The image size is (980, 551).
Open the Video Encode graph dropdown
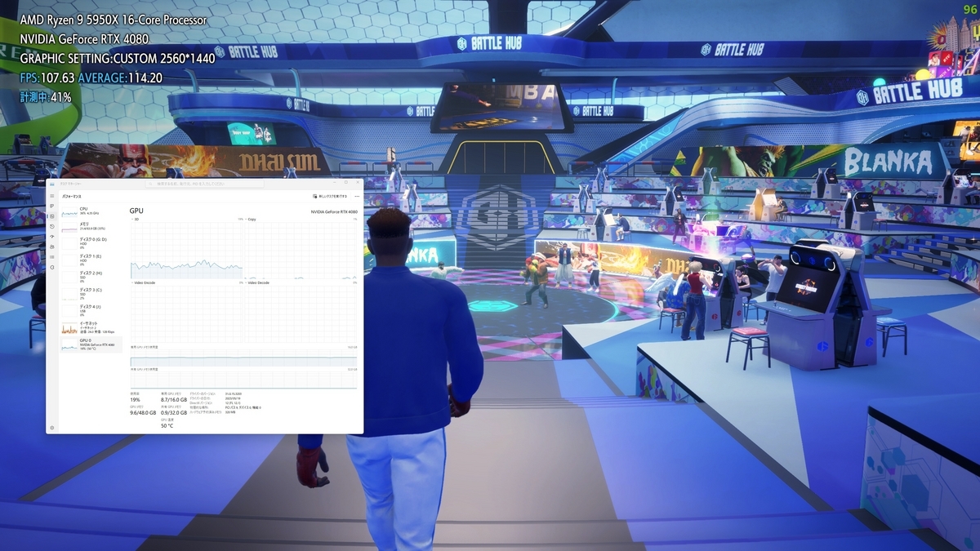click(143, 282)
